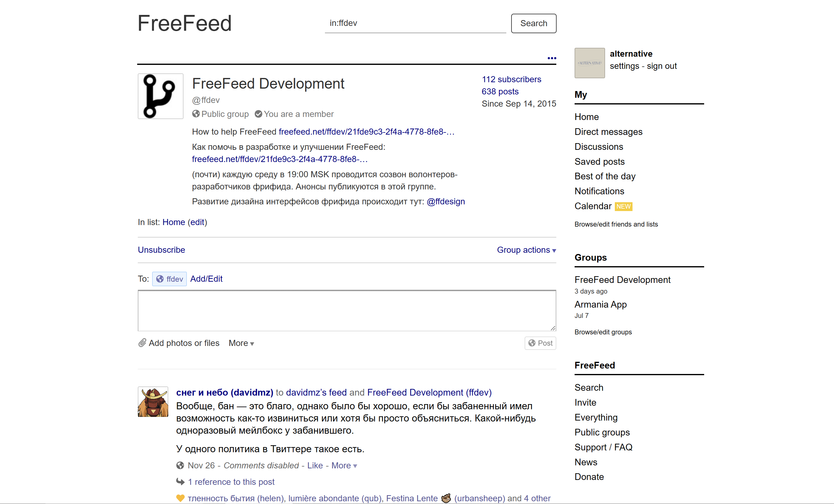The height and width of the screenshot is (504, 834).
Task: Open Search in the FreeFeed sidebar
Action: coord(589,388)
